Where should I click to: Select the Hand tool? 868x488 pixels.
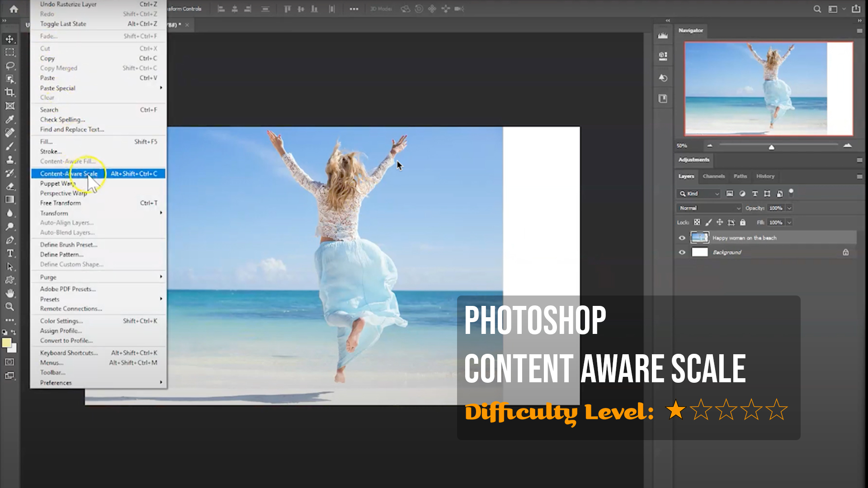9,293
